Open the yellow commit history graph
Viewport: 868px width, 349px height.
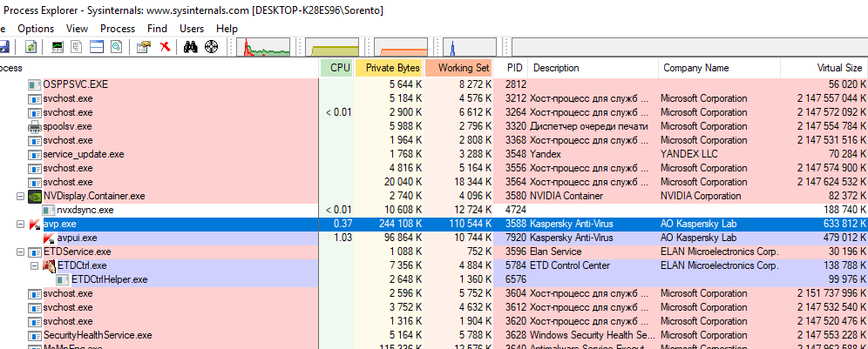tap(332, 47)
